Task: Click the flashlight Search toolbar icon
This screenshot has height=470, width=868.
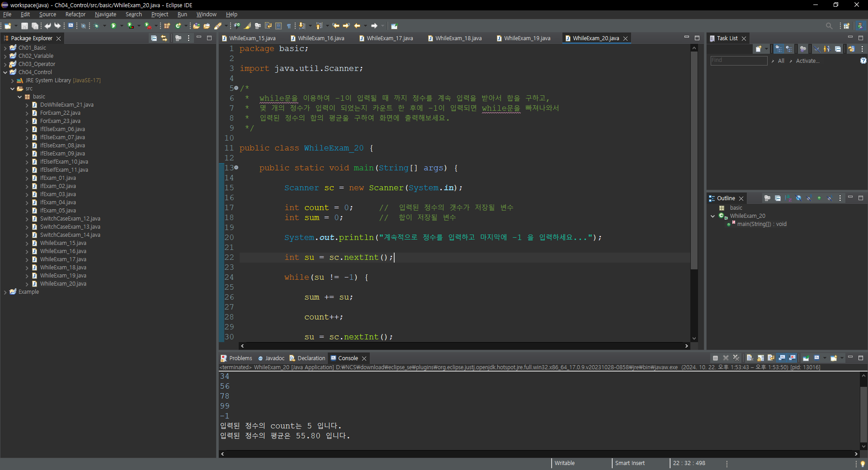Action: (217, 26)
